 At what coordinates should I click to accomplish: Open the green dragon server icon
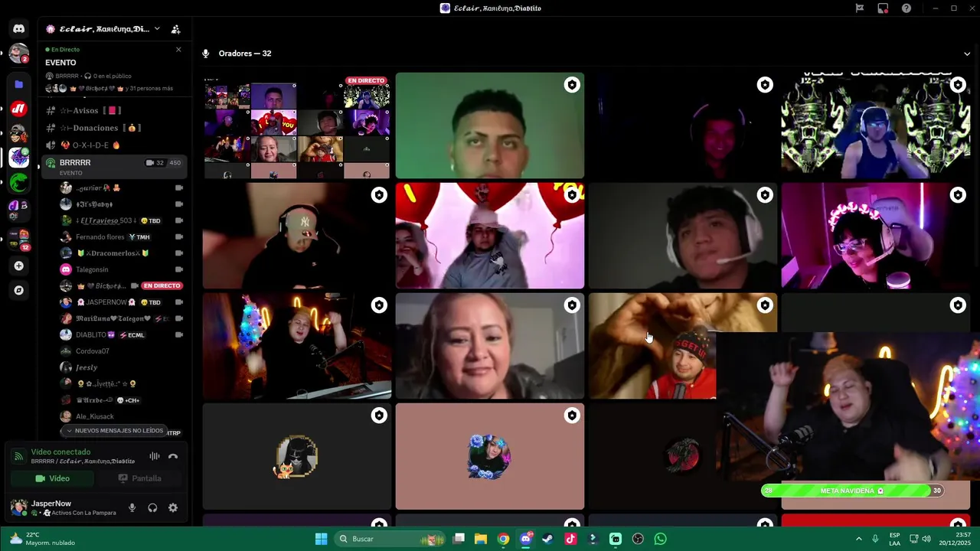pos(19,182)
